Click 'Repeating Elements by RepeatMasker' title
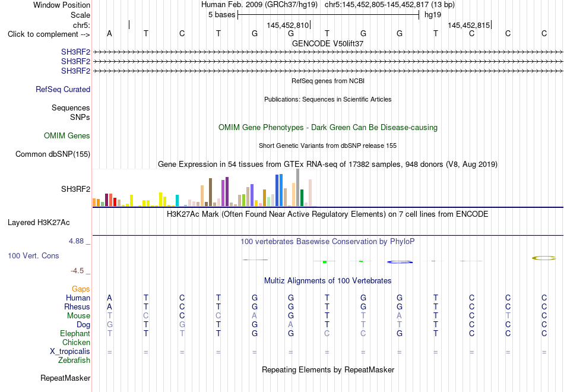 [x=328, y=369]
